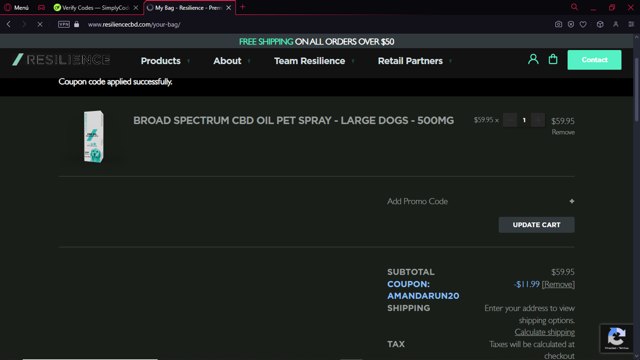
Task: Open Opera easy setup icon
Action: tap(631, 24)
